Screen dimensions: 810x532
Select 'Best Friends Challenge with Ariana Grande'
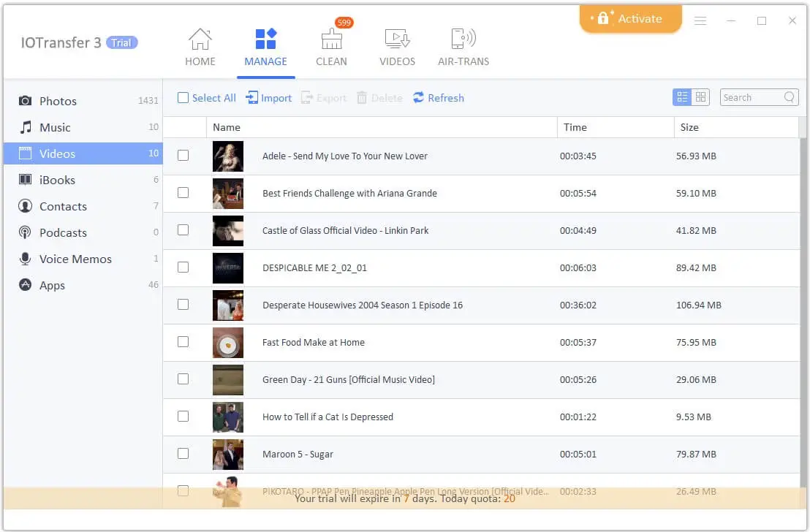[349, 193]
